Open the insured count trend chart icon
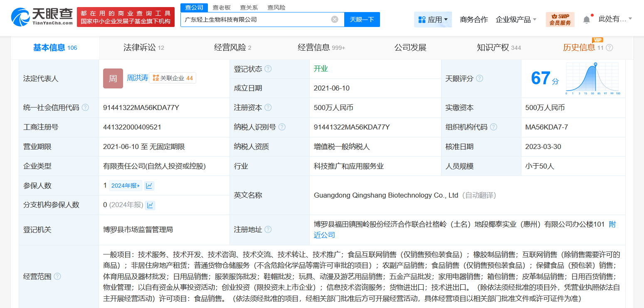Viewport: 644px width, 308px height. (149, 186)
